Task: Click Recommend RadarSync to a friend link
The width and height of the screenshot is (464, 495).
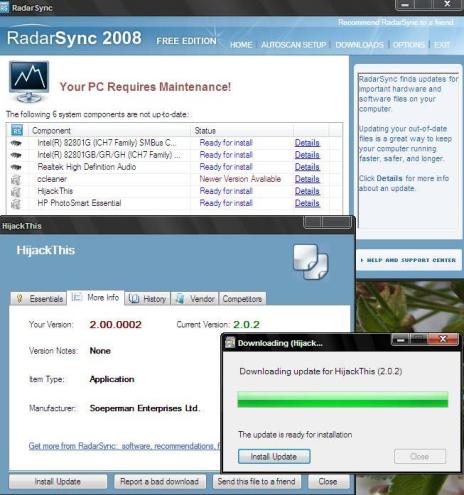Action: (x=396, y=22)
